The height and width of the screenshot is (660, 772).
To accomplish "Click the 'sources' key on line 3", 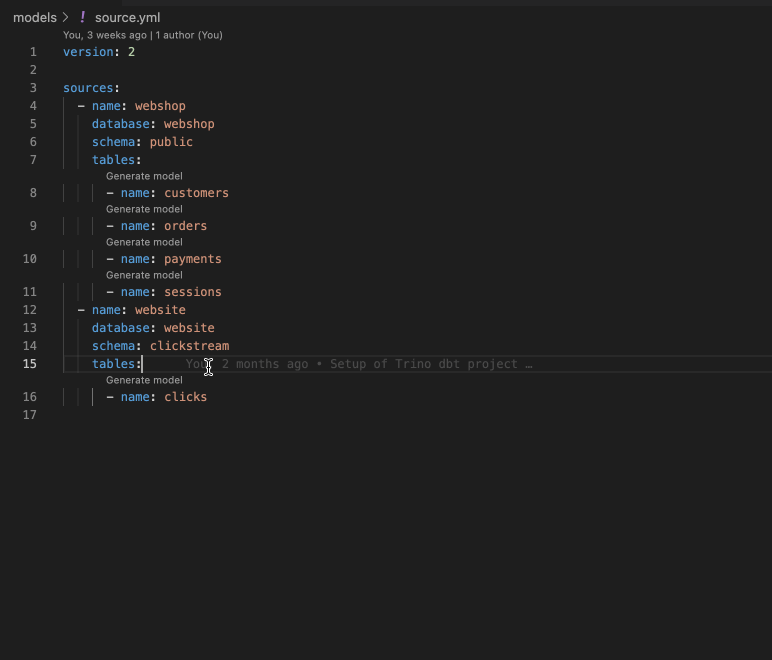I will point(88,88).
